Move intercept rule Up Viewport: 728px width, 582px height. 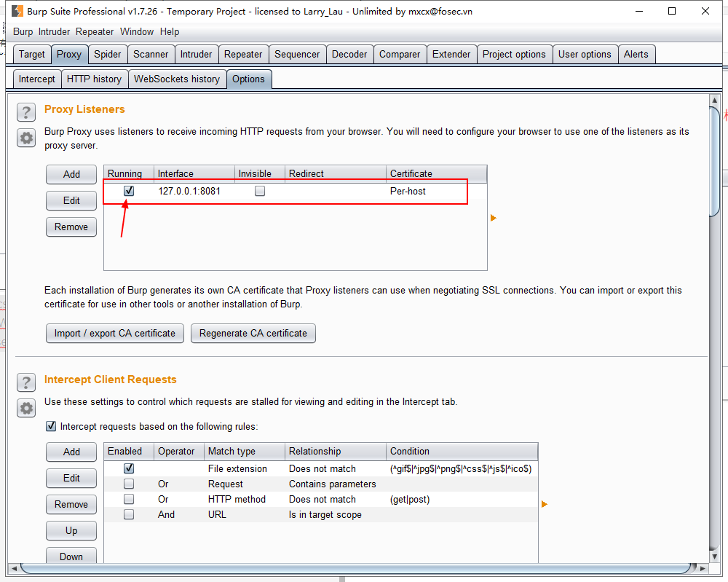tap(71, 530)
